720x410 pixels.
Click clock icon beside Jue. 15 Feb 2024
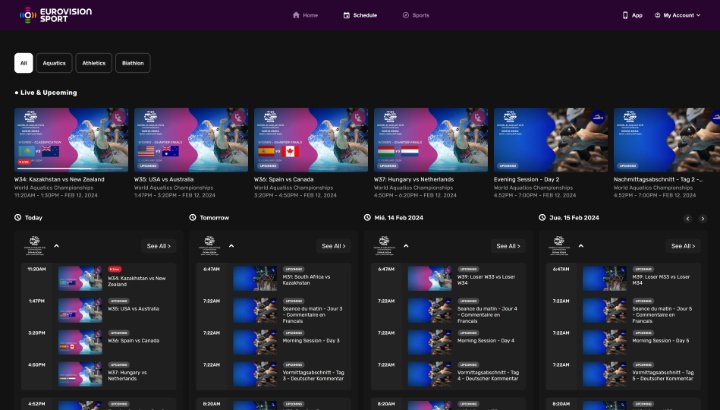542,217
